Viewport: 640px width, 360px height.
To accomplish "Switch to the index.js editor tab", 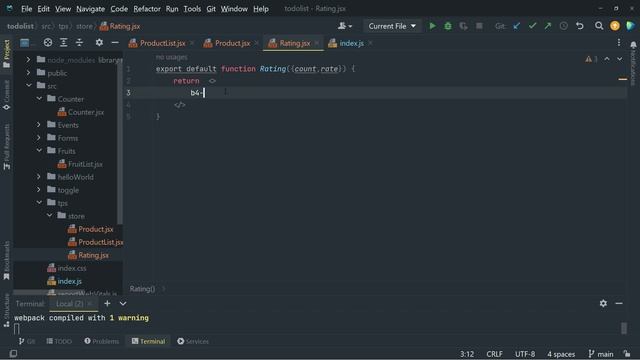I will pyautogui.click(x=351, y=43).
